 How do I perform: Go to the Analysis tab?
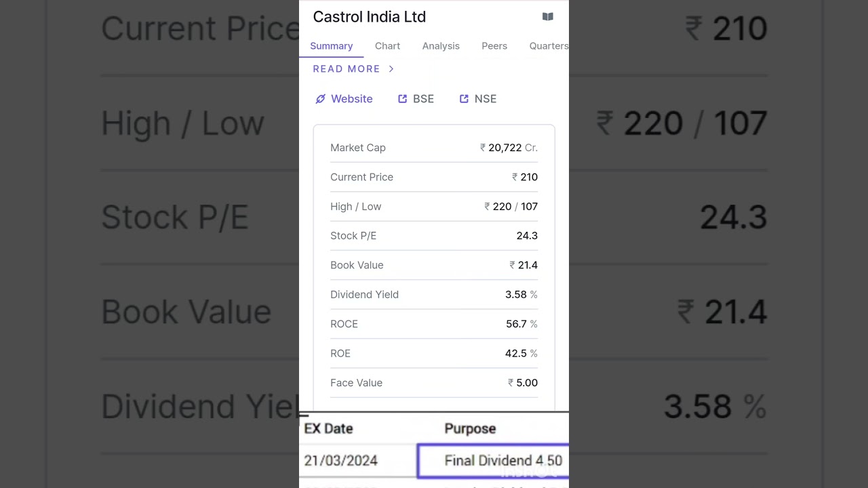tap(441, 46)
